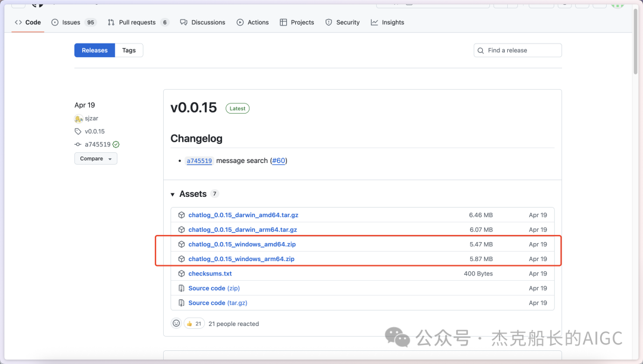Open the Issues tab
Image resolution: width=643 pixels, height=364 pixels.
[x=74, y=23]
